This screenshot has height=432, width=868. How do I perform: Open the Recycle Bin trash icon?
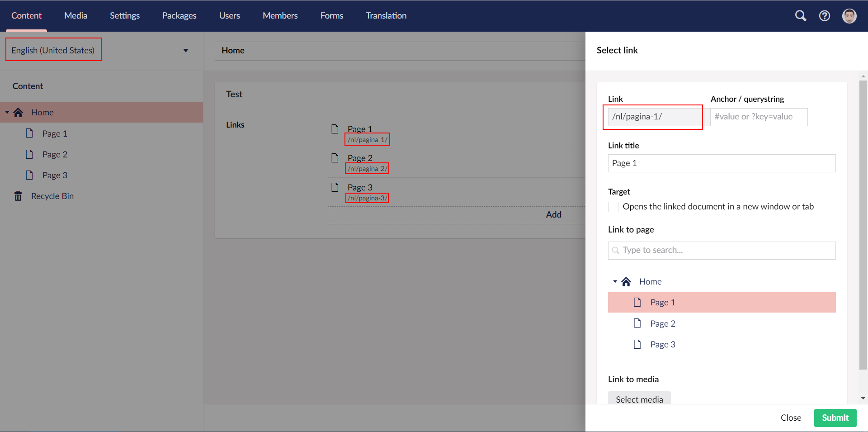18,196
